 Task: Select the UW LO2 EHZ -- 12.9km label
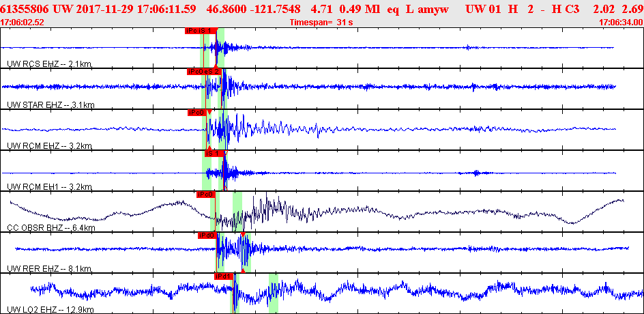tap(51, 309)
